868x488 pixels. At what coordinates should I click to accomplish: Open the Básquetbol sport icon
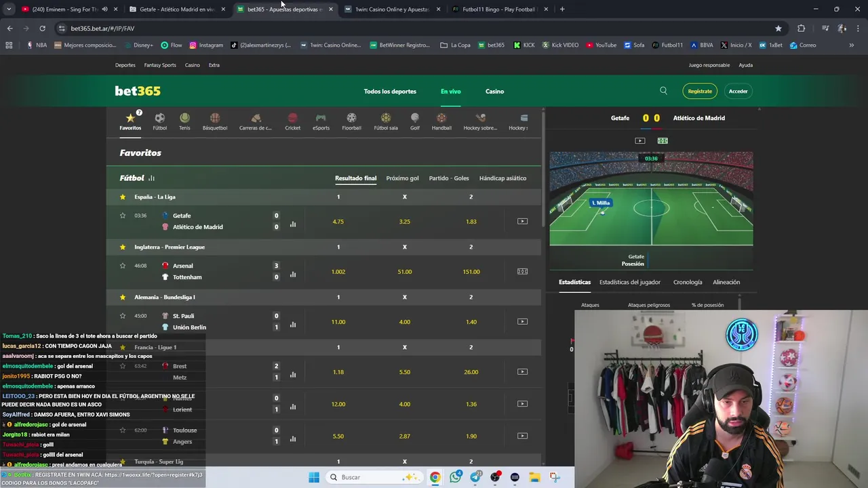click(x=215, y=121)
